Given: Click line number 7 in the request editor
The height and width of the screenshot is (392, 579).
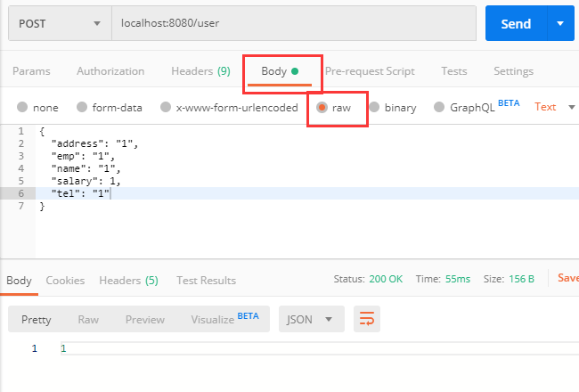Looking at the screenshot, I should [21, 206].
